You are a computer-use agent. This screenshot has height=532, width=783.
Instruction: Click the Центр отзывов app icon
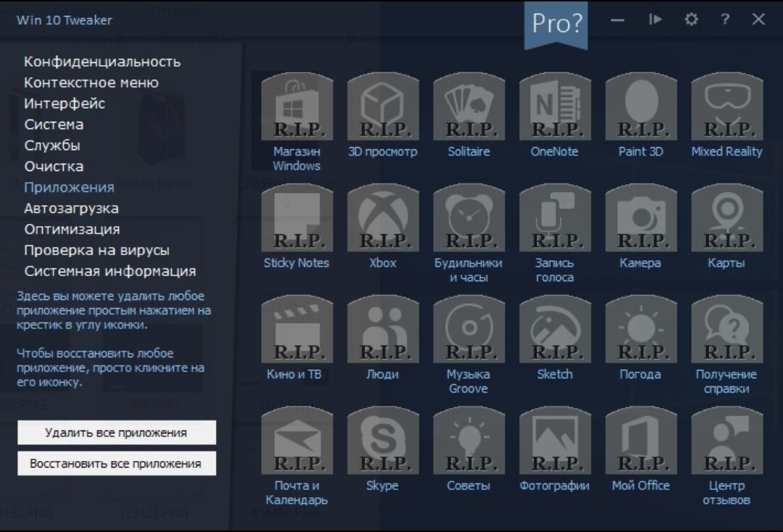tap(727, 441)
